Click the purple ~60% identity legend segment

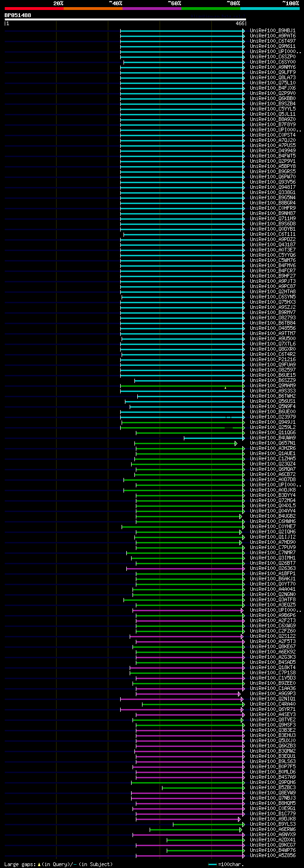coord(152,9)
